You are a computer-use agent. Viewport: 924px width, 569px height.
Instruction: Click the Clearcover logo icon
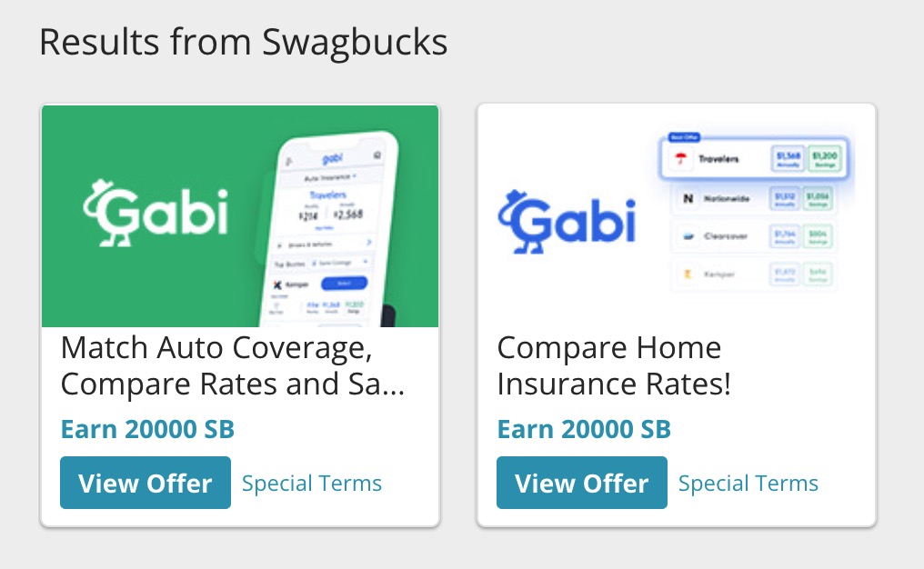(x=688, y=236)
